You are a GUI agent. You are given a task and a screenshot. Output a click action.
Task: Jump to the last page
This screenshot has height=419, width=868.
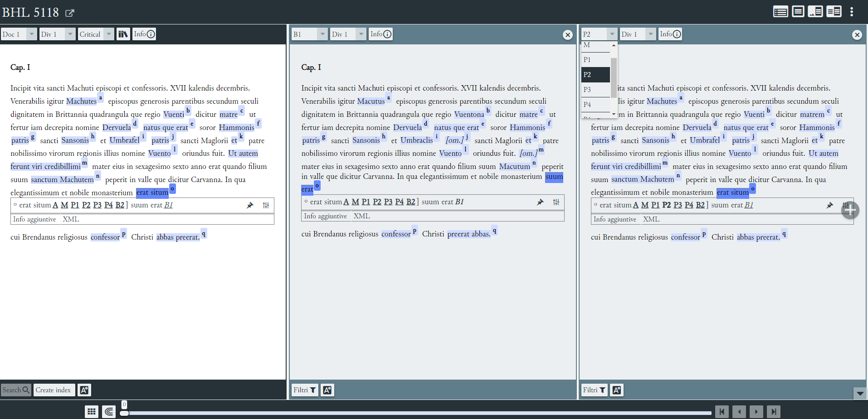(x=774, y=412)
